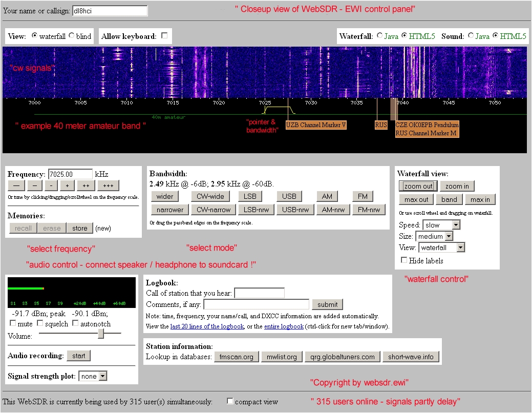Open the waterfall Speed dropdown
The image size is (532, 413).
coord(441,225)
